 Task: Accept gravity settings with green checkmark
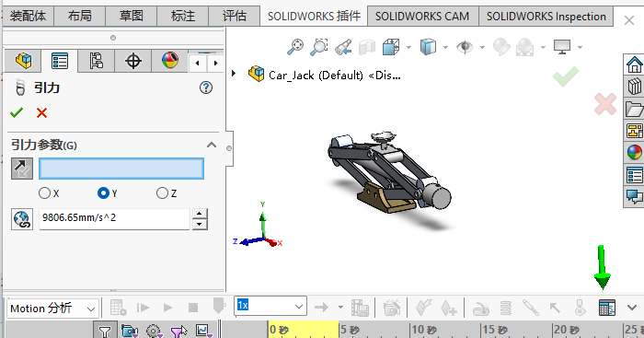tap(17, 112)
